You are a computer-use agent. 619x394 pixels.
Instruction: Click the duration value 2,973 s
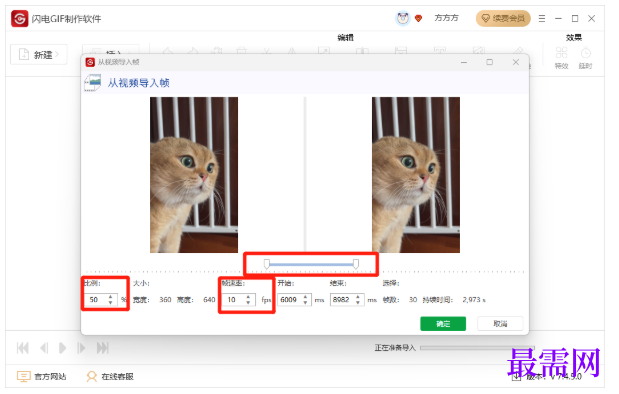474,300
